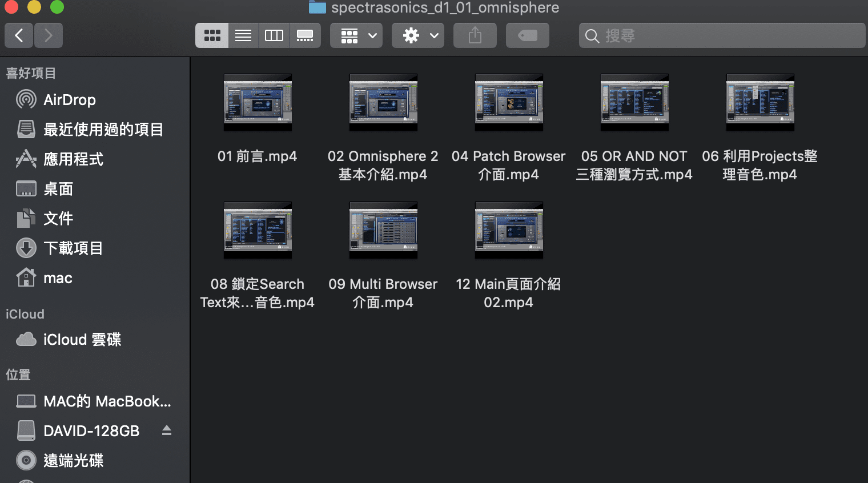Screen dimensions: 868x483
Task: Select 下載項目 in the sidebar
Action: (73, 248)
